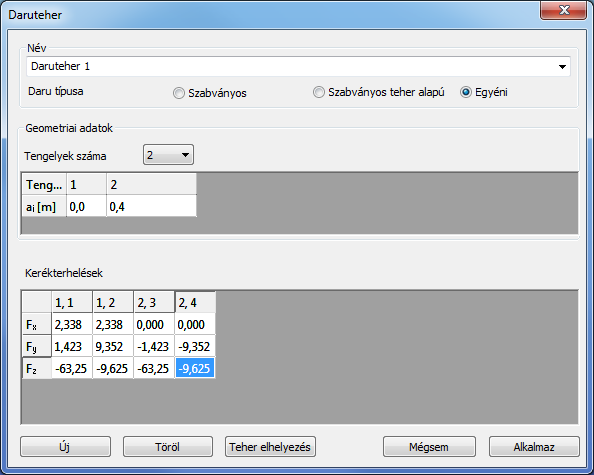Select the Szabványos crane type radio button
Screen dimensions: 594x475
coord(178,93)
